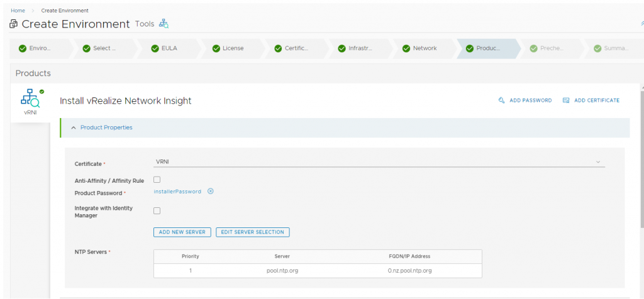Screen dimensions: 644x299
Task: Click the Server column header
Action: [282, 256]
